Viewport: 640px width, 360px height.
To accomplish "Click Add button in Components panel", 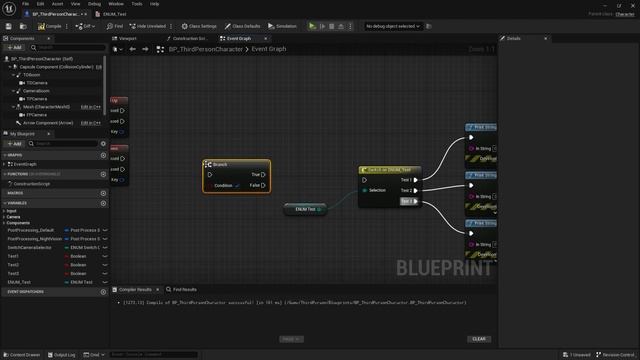I will (14, 48).
